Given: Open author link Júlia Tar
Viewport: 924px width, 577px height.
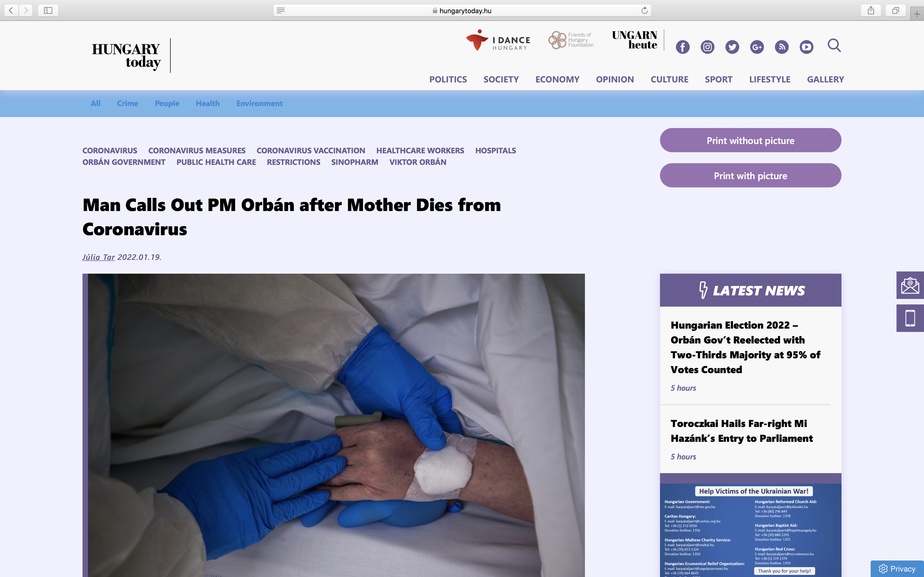Looking at the screenshot, I should coord(98,257).
